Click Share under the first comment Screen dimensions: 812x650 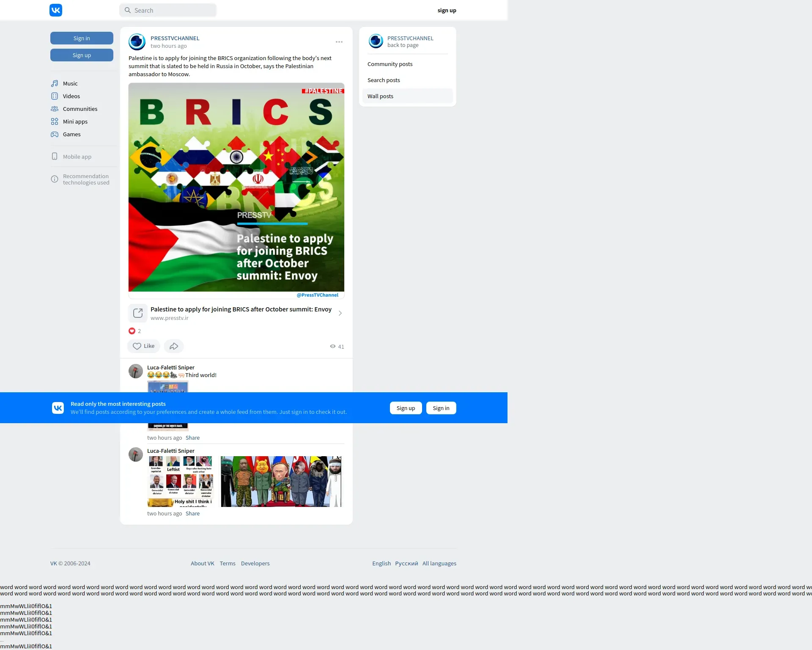[192, 438]
